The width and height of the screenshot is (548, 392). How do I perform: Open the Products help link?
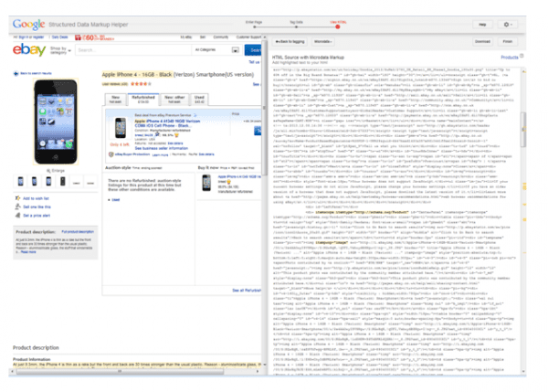tap(510, 58)
